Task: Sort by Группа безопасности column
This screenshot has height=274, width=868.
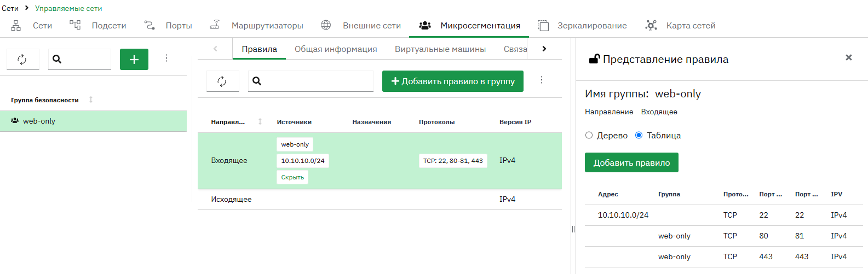Action: coord(91,100)
